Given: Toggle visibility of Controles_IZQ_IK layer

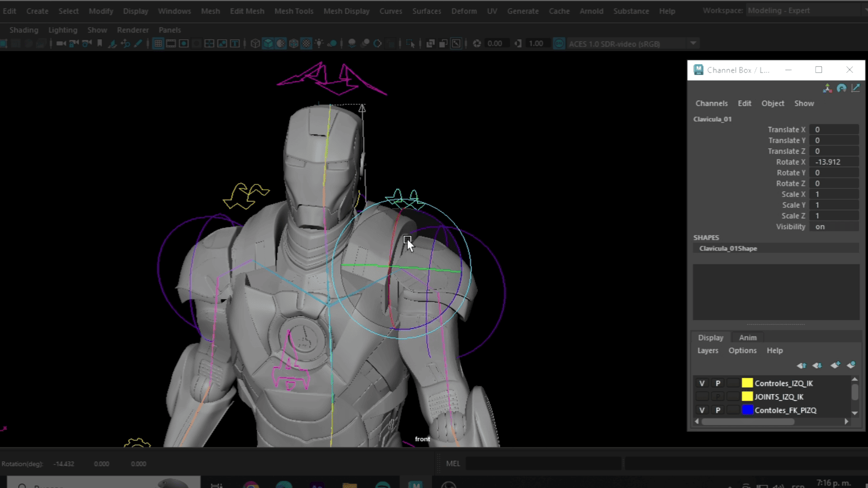Looking at the screenshot, I should coord(702,383).
